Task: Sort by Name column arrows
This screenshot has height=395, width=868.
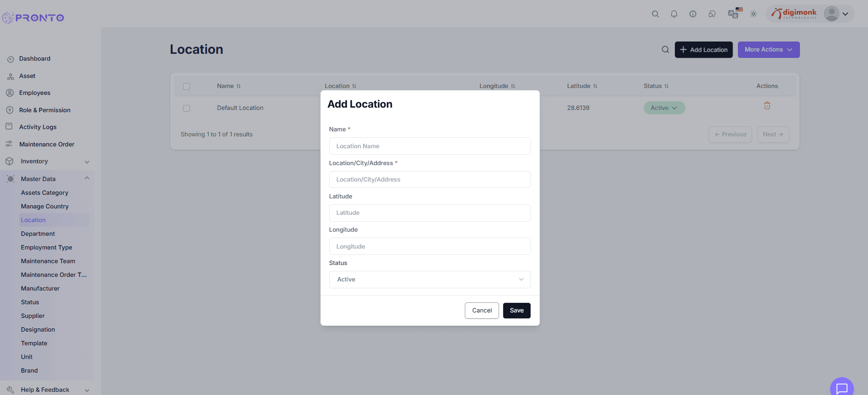Action: (x=238, y=86)
